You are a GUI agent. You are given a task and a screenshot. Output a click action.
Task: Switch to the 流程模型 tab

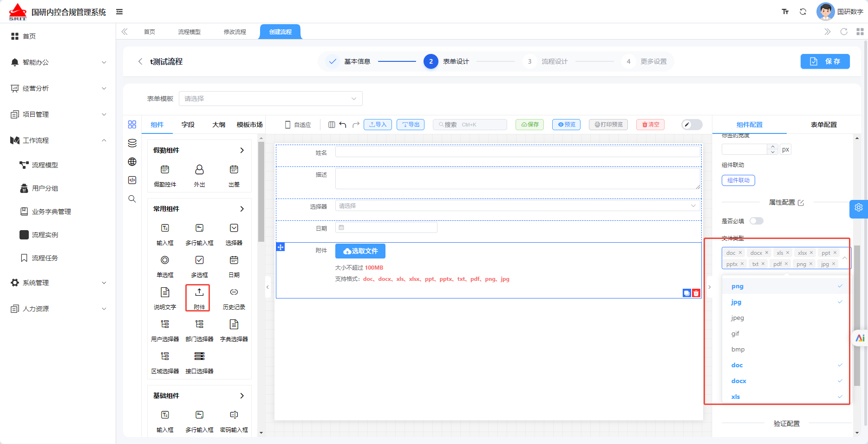click(x=189, y=32)
